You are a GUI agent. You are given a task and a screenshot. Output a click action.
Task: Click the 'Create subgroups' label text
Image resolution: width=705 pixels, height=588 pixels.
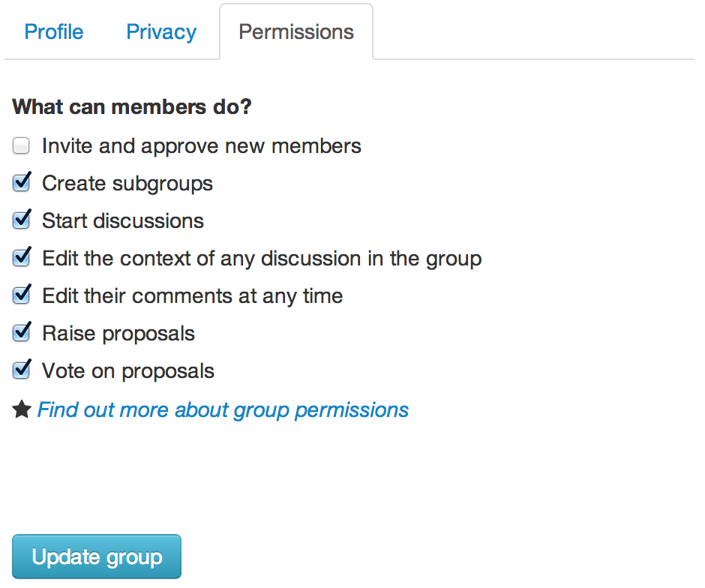127,184
